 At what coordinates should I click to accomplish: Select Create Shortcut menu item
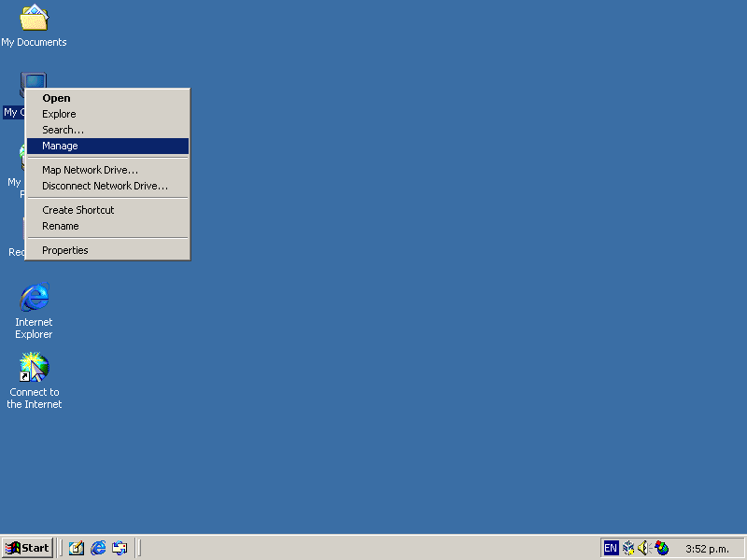click(107, 210)
